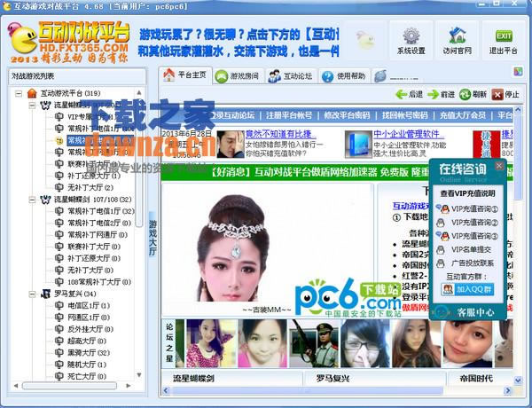Select 无补丁大厅 (0) room

click(x=90, y=271)
